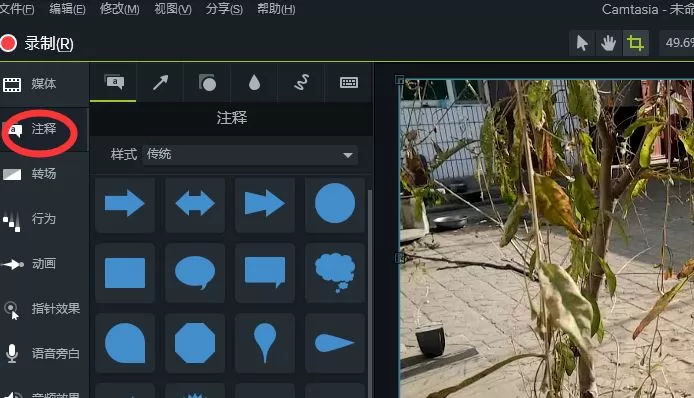Open the 帮助(H) menu
694x398 pixels.
click(276, 9)
